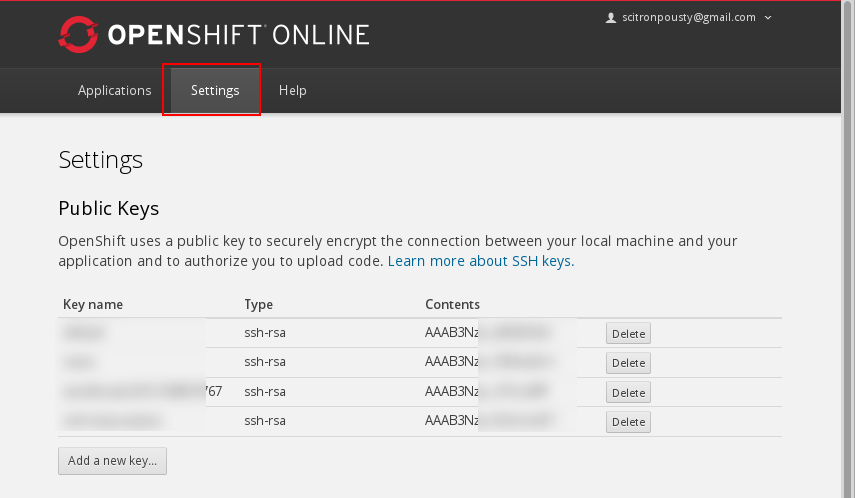Click the OPENSHIFT ONLINE wordmark
The height and width of the screenshot is (498, 855).
click(238, 35)
